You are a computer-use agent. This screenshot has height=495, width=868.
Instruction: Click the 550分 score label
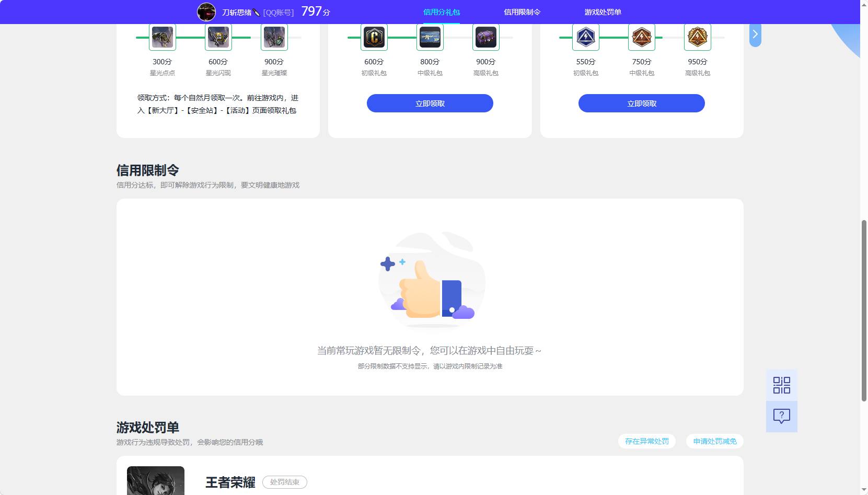pyautogui.click(x=586, y=62)
